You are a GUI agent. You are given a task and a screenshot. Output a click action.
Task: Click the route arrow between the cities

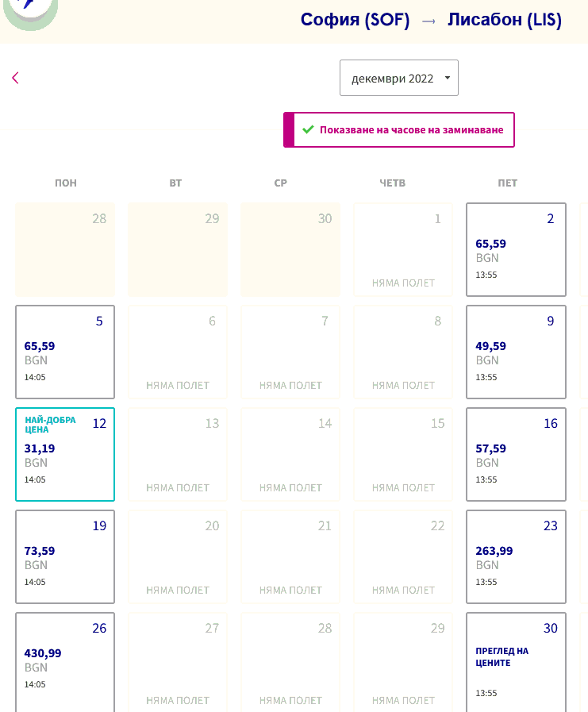pos(429,21)
